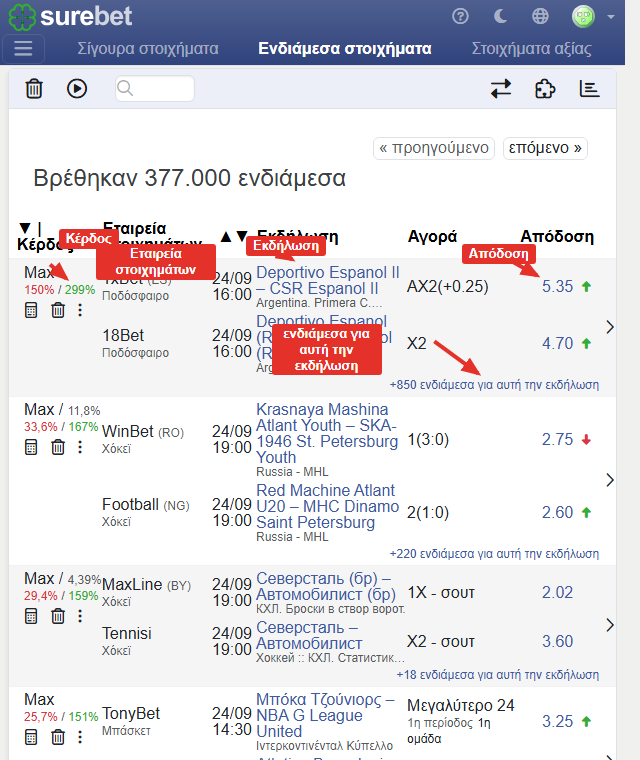
Task: Open more options for 150% / 299% row
Action: coord(80,310)
